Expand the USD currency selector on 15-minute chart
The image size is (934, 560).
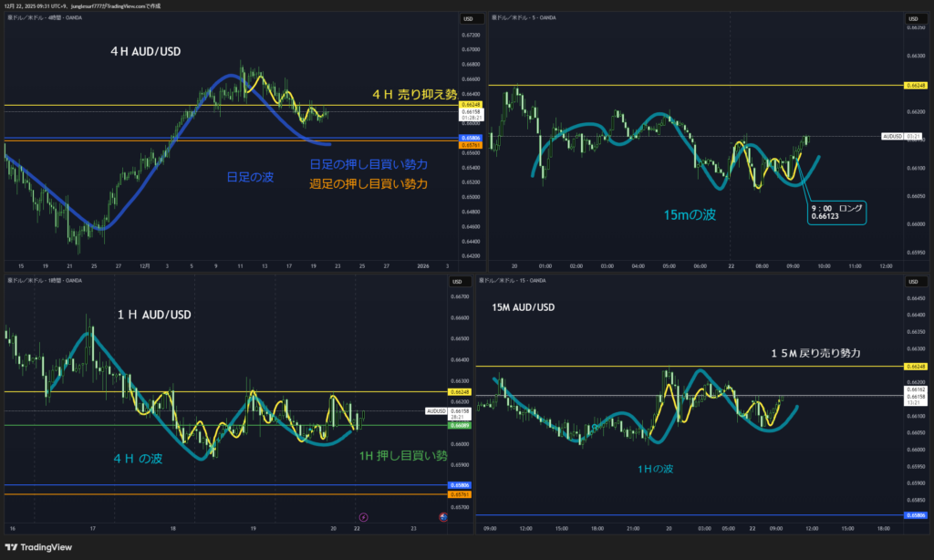912,281
